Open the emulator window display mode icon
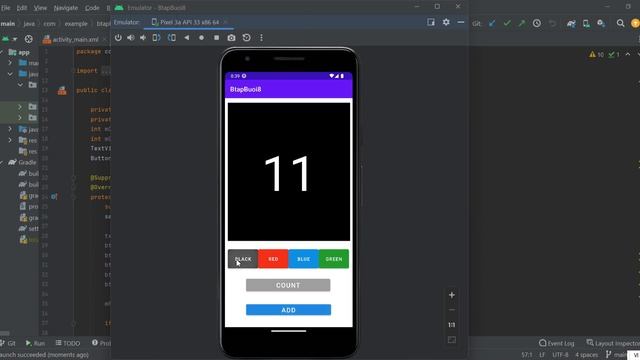This screenshot has height=360, width=640. coord(431,22)
